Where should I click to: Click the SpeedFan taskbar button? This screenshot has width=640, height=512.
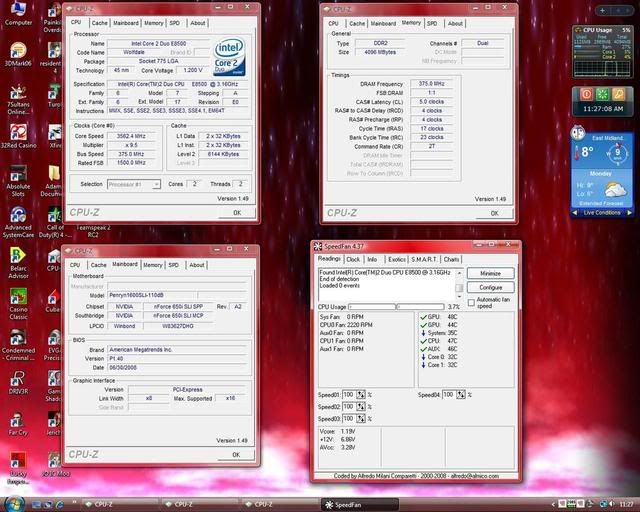(360, 505)
